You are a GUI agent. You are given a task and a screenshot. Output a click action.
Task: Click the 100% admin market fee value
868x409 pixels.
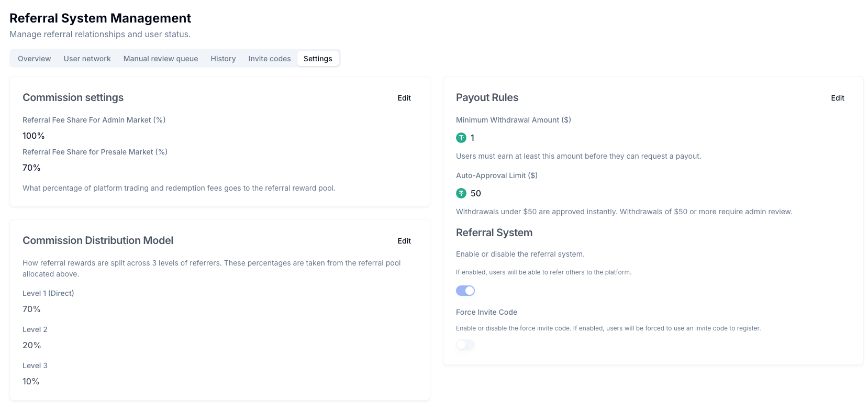(34, 136)
